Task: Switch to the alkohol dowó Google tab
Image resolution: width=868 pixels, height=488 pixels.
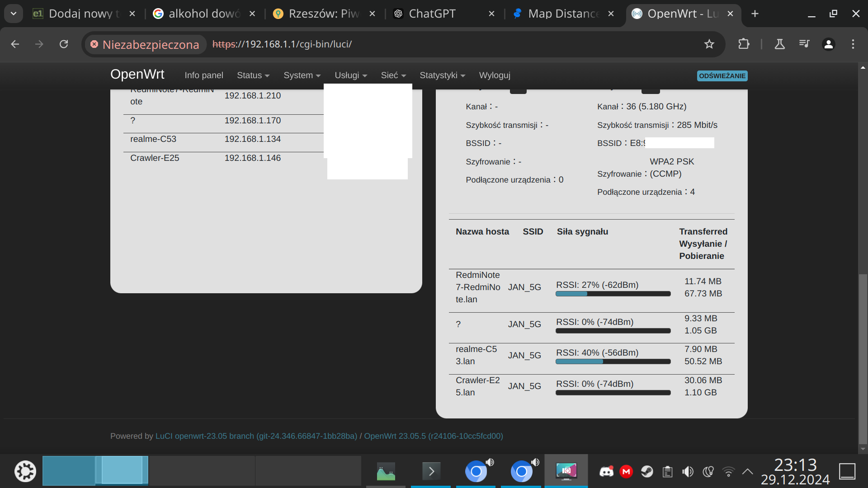Action: point(204,14)
